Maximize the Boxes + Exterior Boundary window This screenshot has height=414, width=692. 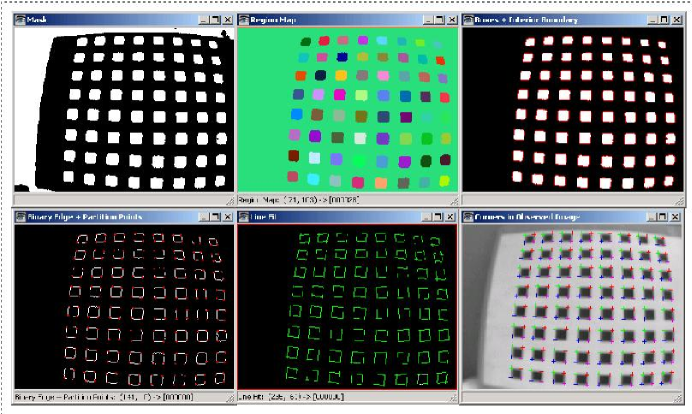664,20
